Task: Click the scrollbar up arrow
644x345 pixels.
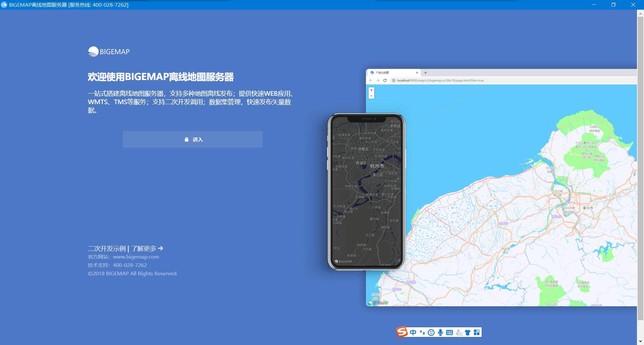Action: coord(640,13)
